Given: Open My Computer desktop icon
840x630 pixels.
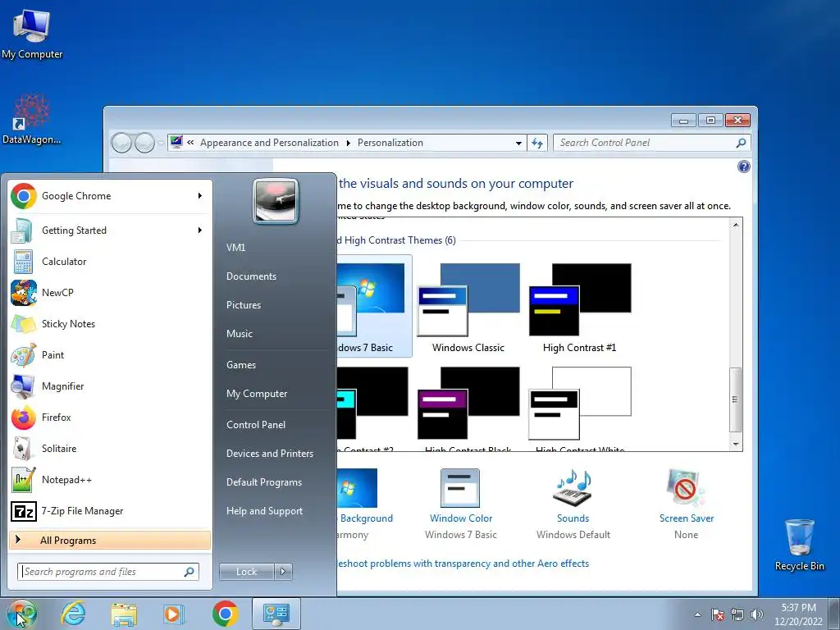Looking at the screenshot, I should pos(32,33).
